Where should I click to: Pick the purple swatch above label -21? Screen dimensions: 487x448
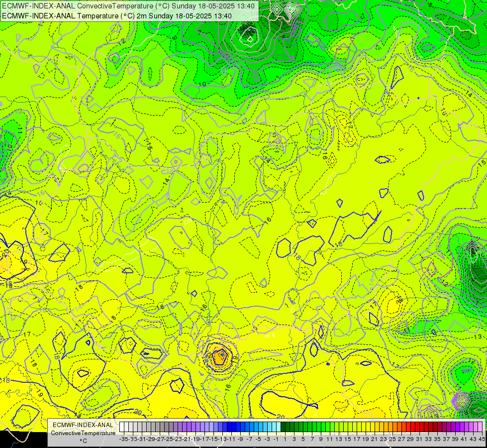(185, 427)
